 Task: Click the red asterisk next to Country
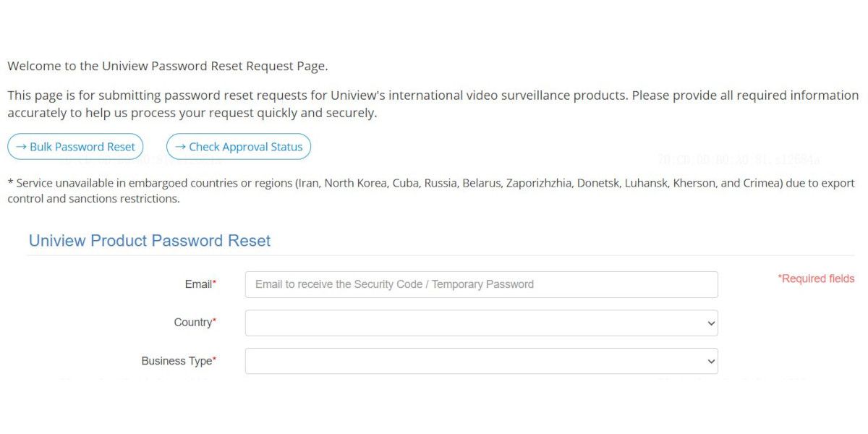coord(214,321)
